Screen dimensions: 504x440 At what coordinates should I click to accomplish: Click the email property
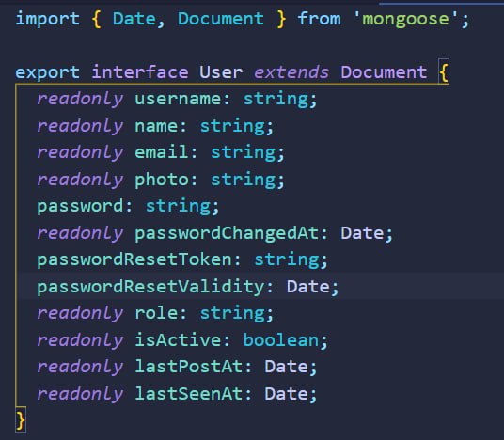click(162, 152)
